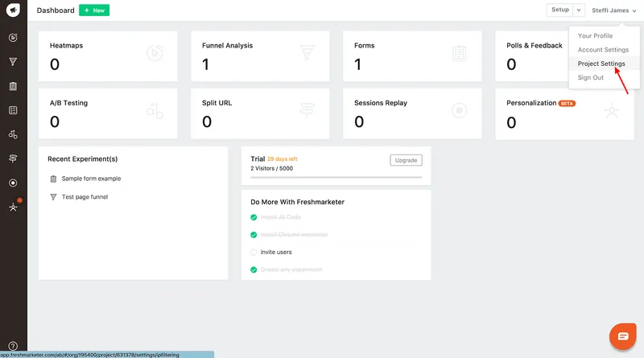This screenshot has width=644, height=358.
Task: Click the green New button
Action: click(x=94, y=10)
